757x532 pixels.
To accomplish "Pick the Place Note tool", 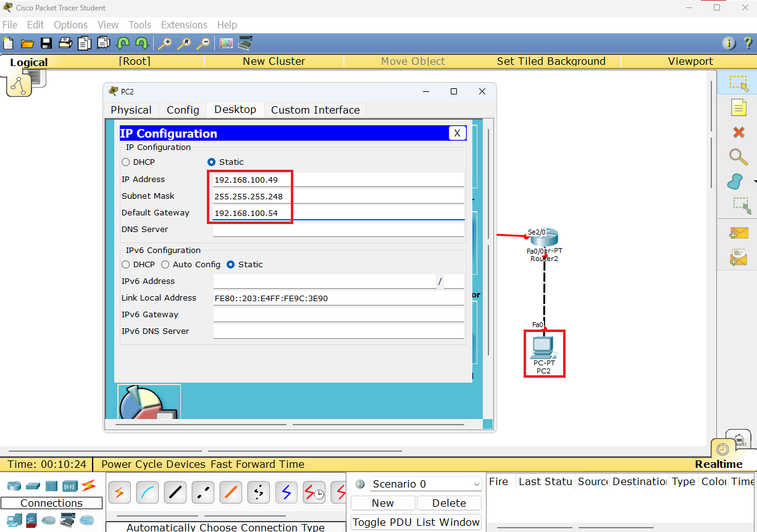I will (x=738, y=107).
